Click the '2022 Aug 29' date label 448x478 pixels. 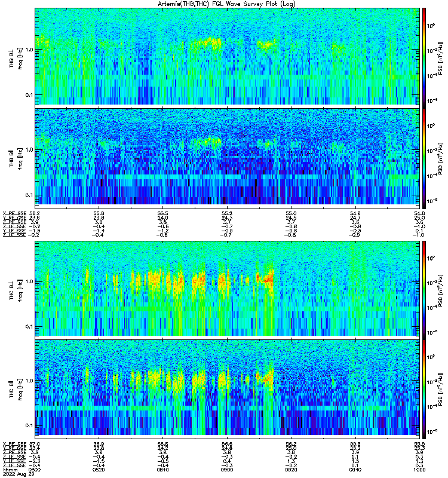click(18, 474)
